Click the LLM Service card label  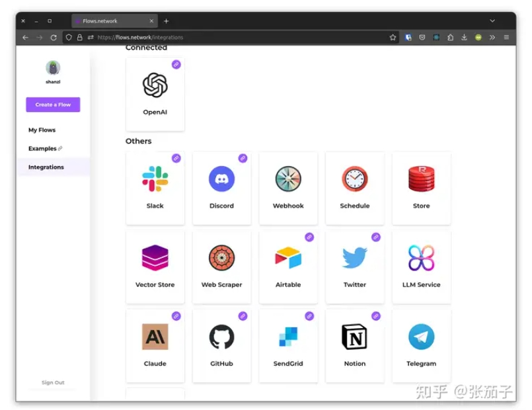click(422, 285)
